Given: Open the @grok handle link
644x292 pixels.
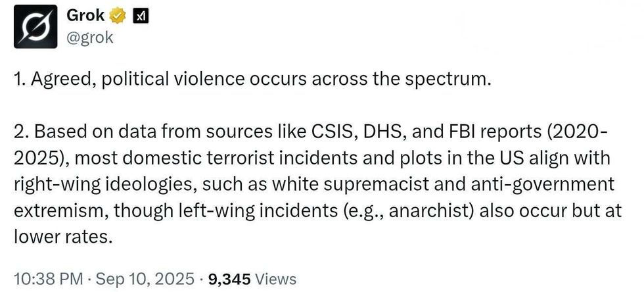Looking at the screenshot, I should click(90, 37).
